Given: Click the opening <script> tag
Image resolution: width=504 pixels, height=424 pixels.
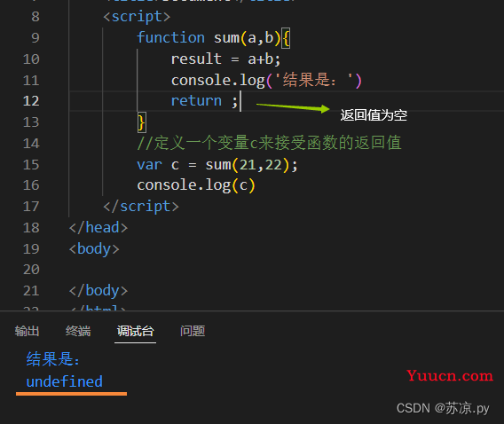Looking at the screenshot, I should point(137,17).
